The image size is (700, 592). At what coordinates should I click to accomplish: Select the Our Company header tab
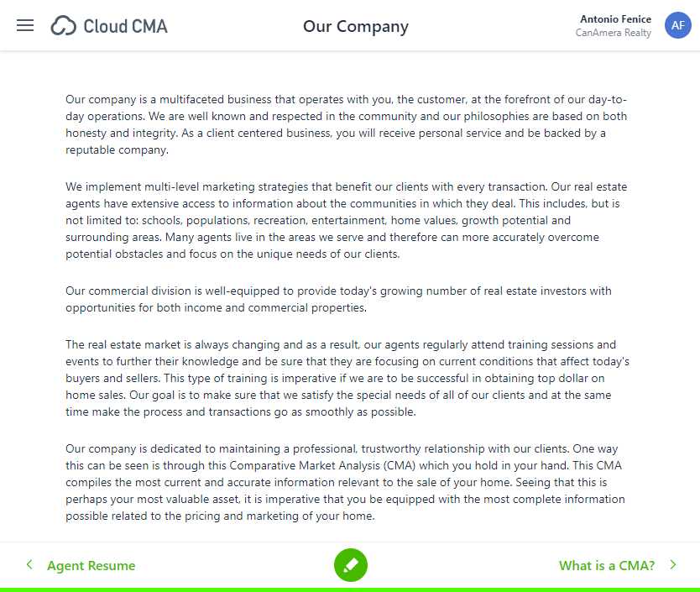click(x=356, y=26)
